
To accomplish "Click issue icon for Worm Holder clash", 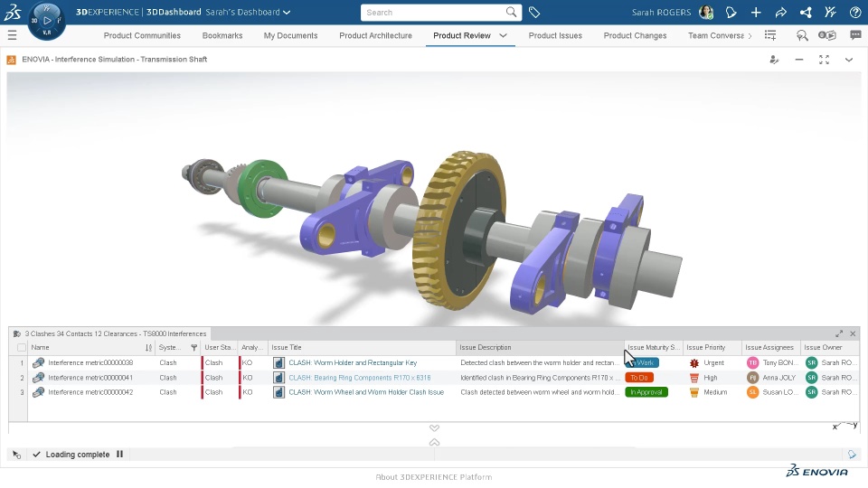I will coord(279,363).
